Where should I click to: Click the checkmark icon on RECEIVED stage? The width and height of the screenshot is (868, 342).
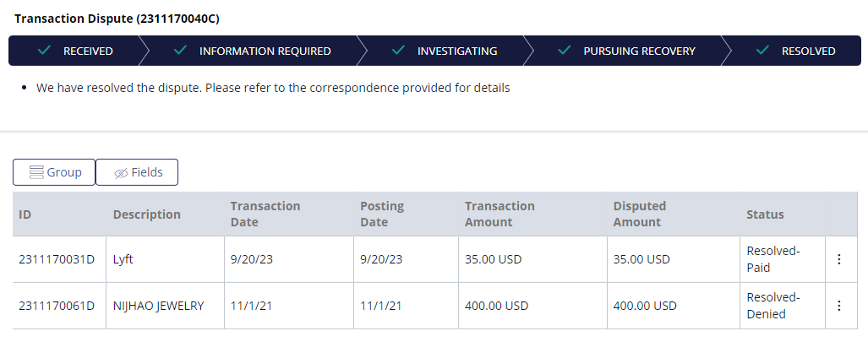44,51
